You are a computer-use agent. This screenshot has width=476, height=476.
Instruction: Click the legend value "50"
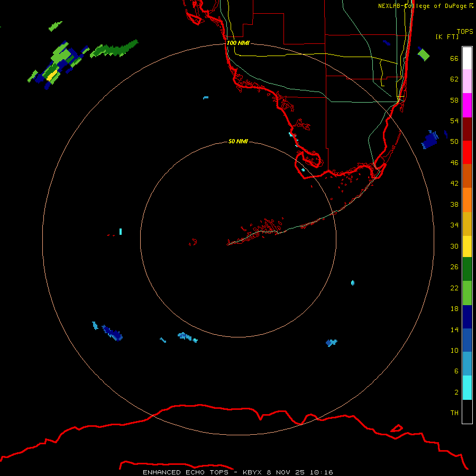(x=454, y=142)
